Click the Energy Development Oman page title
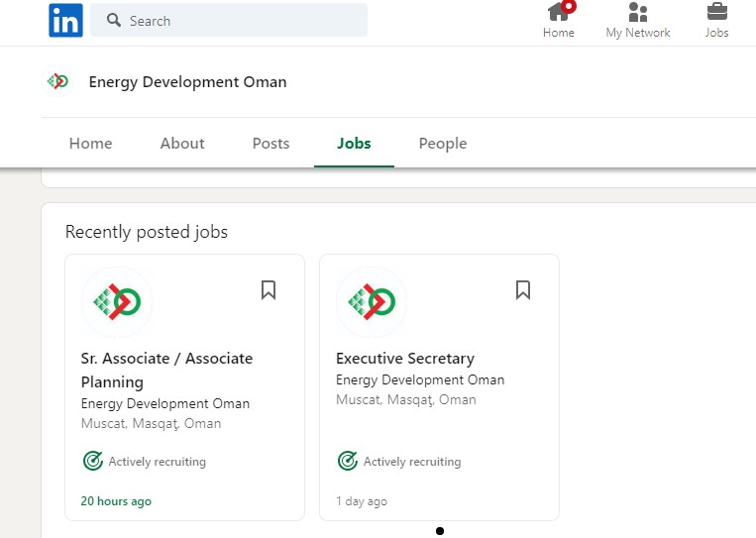This screenshot has height=538, width=756. click(187, 82)
